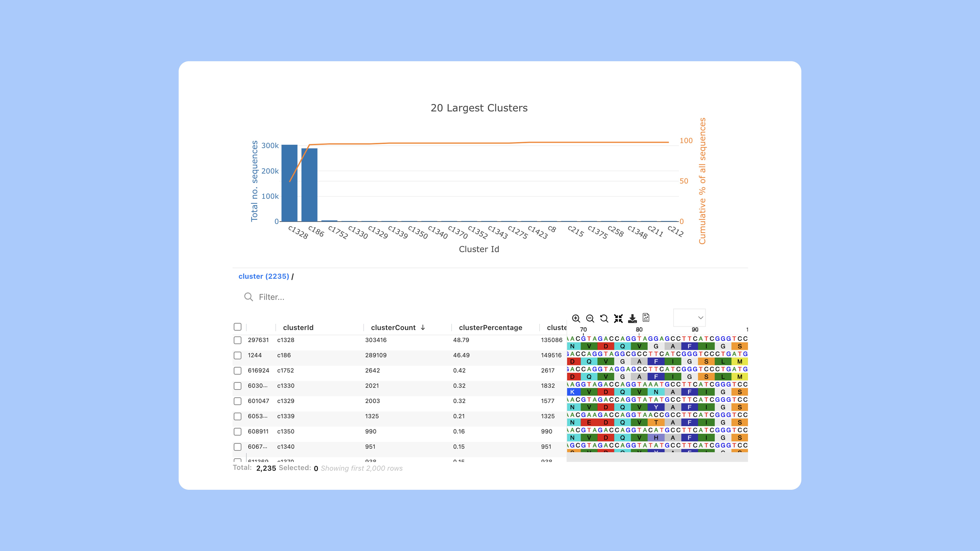Click the c215 x-axis label
The image size is (980, 551).
576,231
